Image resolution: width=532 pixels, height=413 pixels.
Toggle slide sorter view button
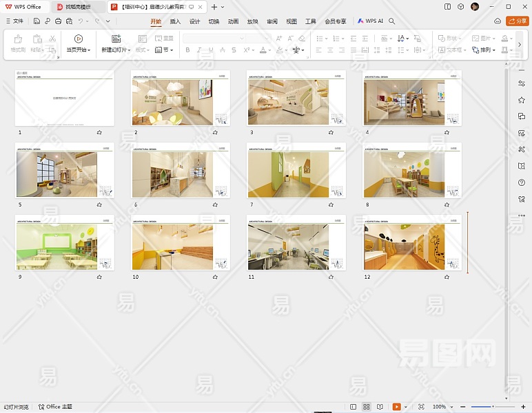pyautogui.click(x=367, y=407)
